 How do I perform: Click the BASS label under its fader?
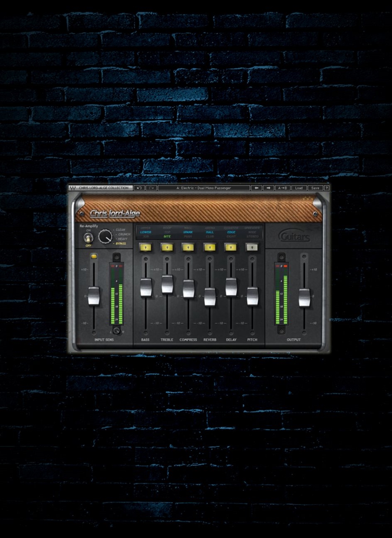click(x=145, y=340)
